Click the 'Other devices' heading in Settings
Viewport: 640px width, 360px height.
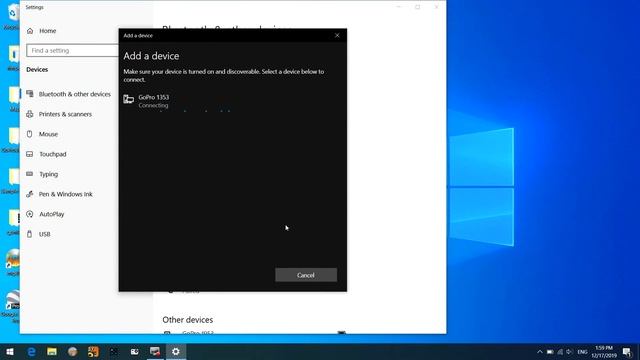coord(188,320)
